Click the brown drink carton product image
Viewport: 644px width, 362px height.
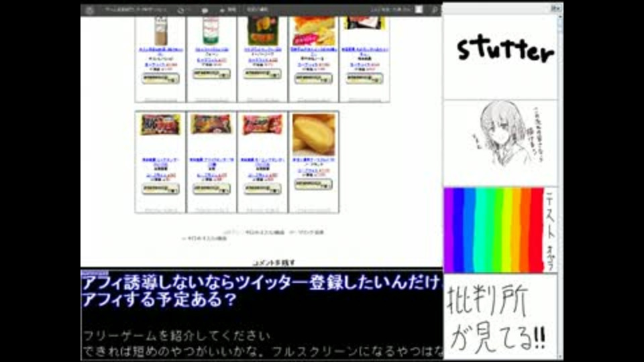click(160, 32)
